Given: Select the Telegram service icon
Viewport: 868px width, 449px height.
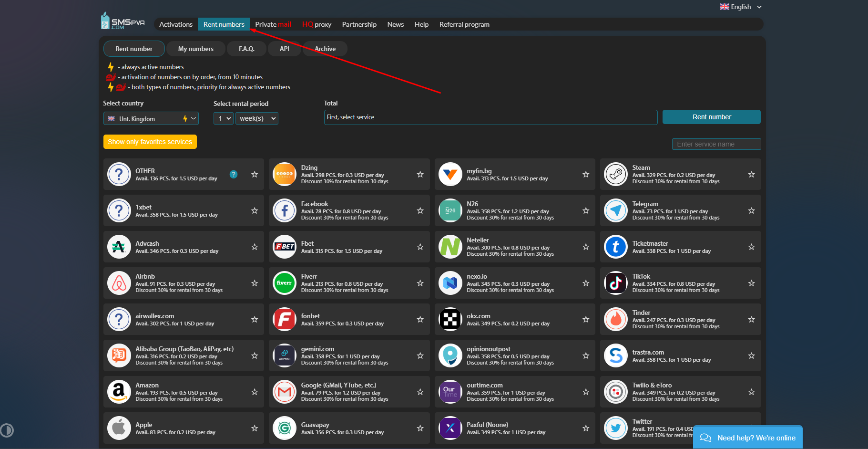Looking at the screenshot, I should (616, 210).
